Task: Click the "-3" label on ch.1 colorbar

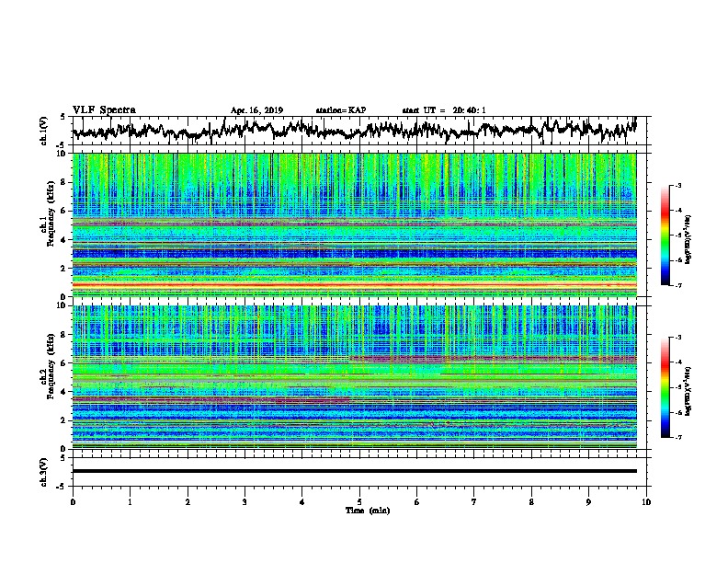Action: click(677, 186)
